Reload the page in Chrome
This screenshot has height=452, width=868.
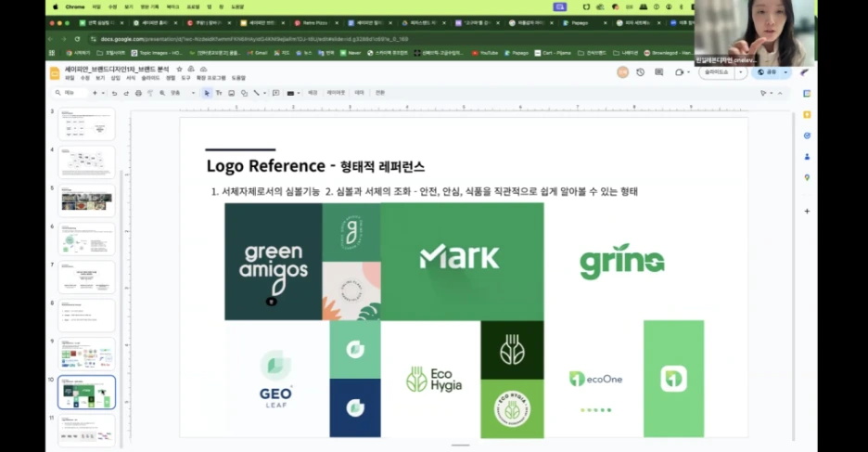click(x=77, y=39)
